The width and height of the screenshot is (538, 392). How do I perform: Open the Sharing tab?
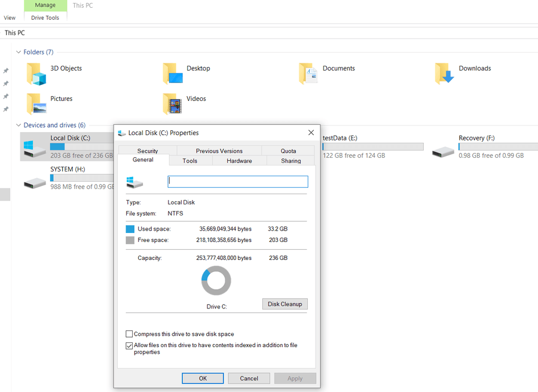291,161
